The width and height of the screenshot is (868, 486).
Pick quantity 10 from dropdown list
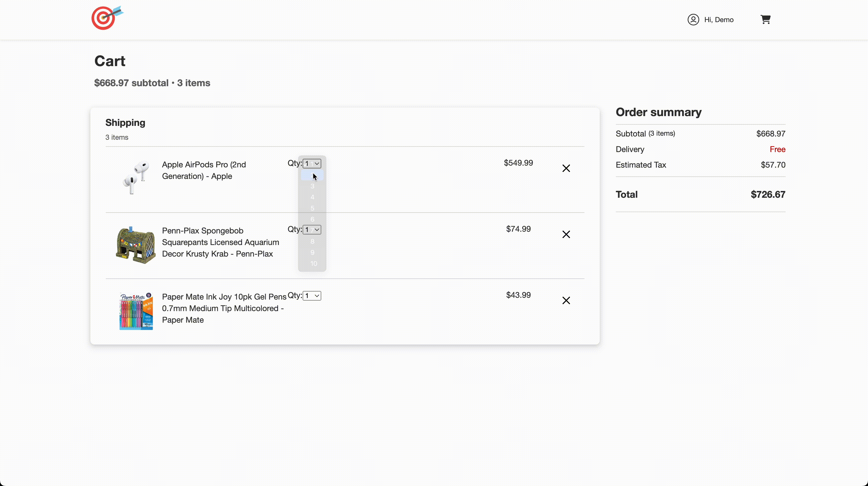(313, 264)
